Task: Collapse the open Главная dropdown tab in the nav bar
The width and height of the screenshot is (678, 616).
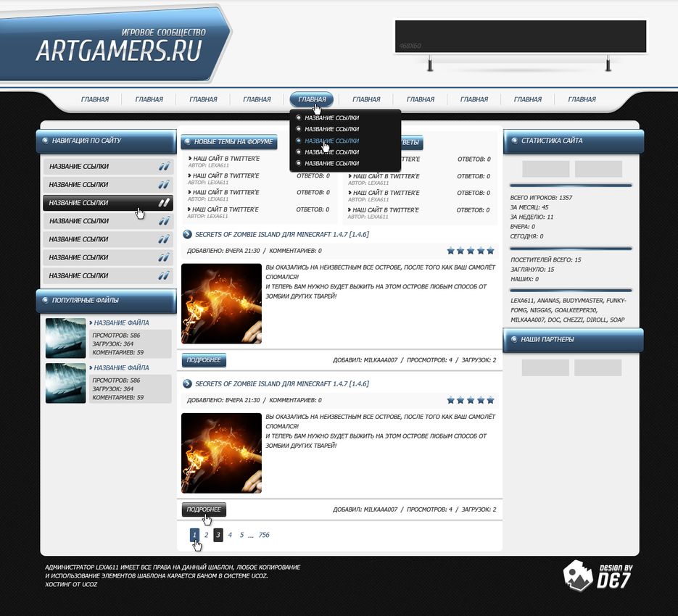Action: pyautogui.click(x=312, y=99)
